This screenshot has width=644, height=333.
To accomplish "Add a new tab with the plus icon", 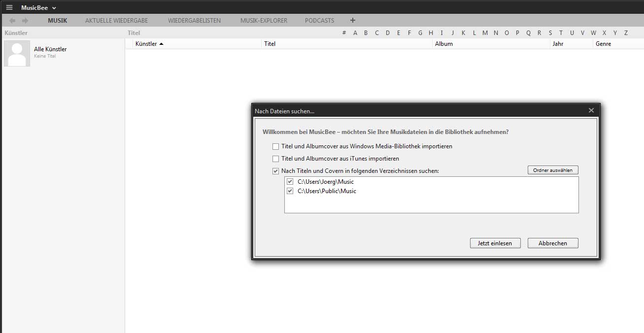I will coord(352,20).
